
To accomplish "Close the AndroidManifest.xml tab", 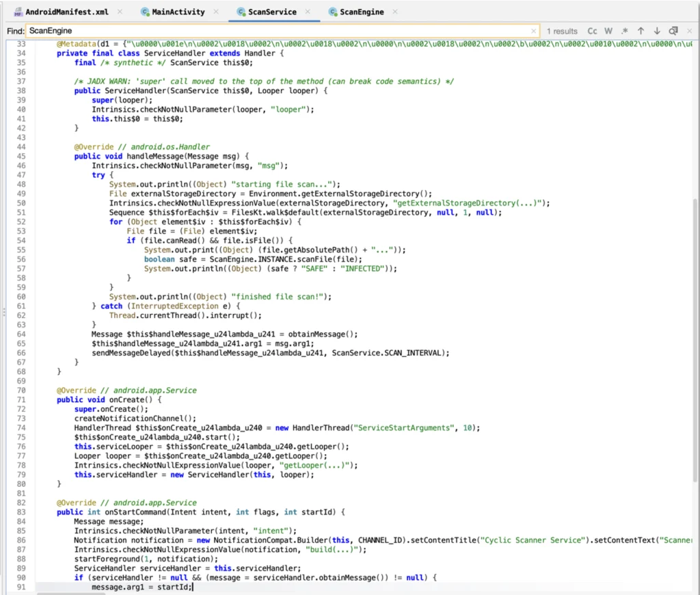I will (120, 12).
